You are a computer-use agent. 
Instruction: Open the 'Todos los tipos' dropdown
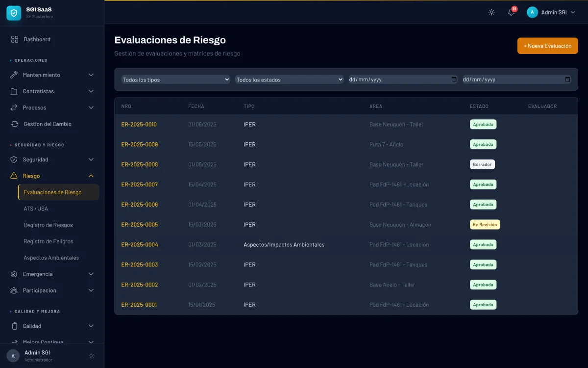175,79
